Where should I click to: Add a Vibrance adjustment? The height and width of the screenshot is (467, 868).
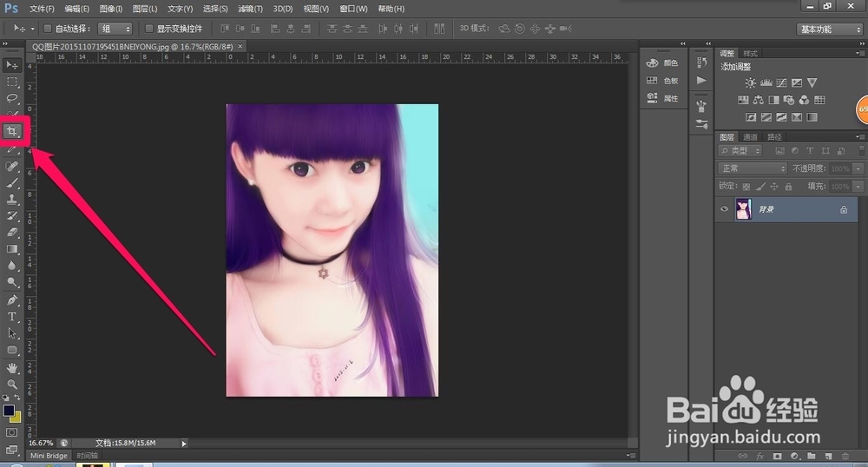(x=812, y=83)
